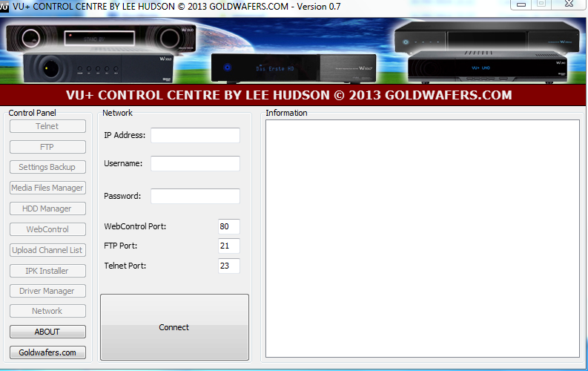This screenshot has height=371, width=588.
Task: Click into the Password field
Action: (195, 196)
